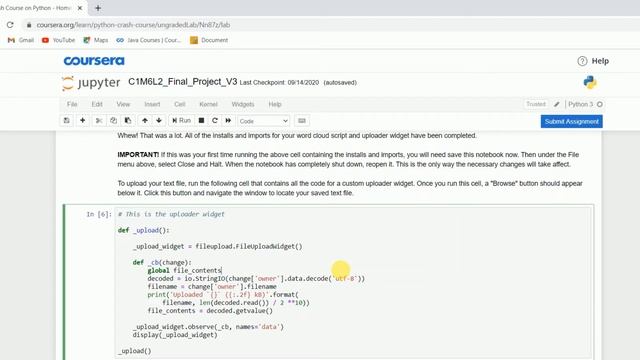
Task: Click the In [6] cell prompt
Action: pyautogui.click(x=98, y=214)
